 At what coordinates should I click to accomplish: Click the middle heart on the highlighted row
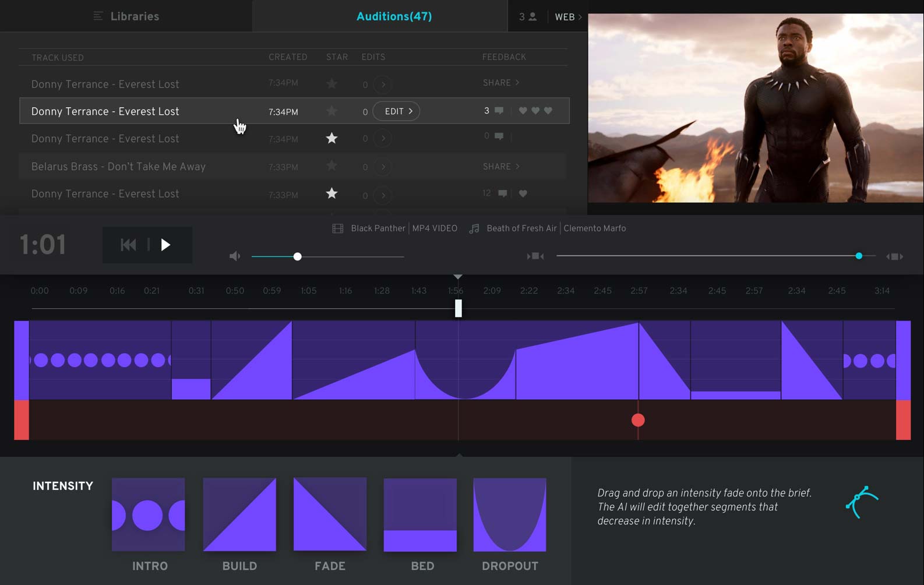coord(535,111)
